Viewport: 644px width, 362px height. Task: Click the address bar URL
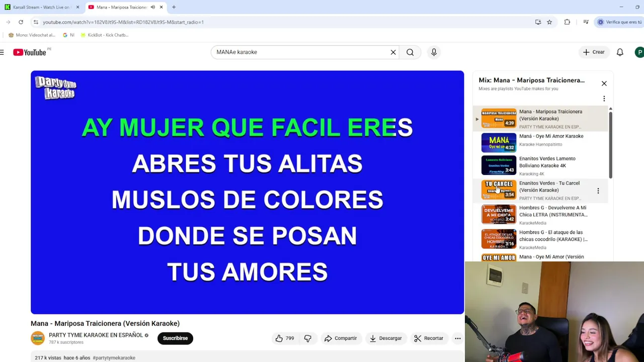click(123, 22)
